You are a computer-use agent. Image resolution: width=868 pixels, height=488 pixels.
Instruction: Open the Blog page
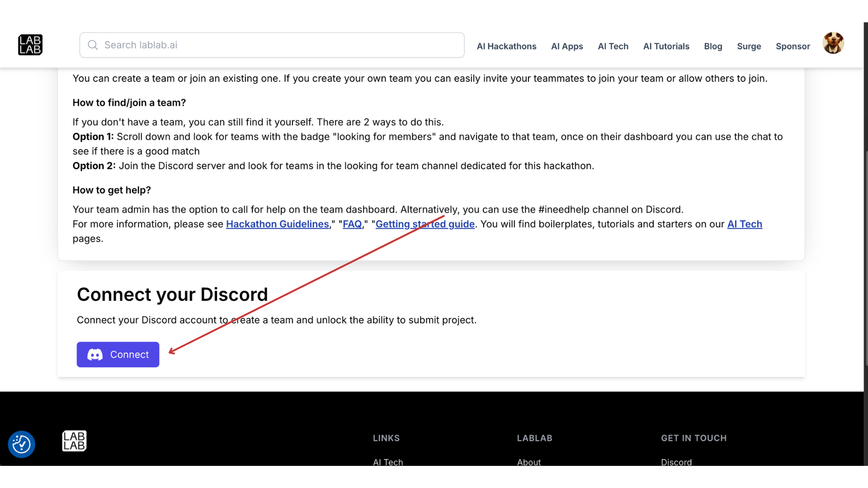[x=713, y=46]
